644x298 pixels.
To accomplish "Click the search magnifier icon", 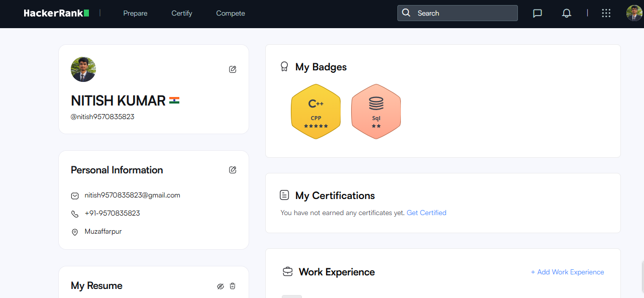I will tap(406, 13).
